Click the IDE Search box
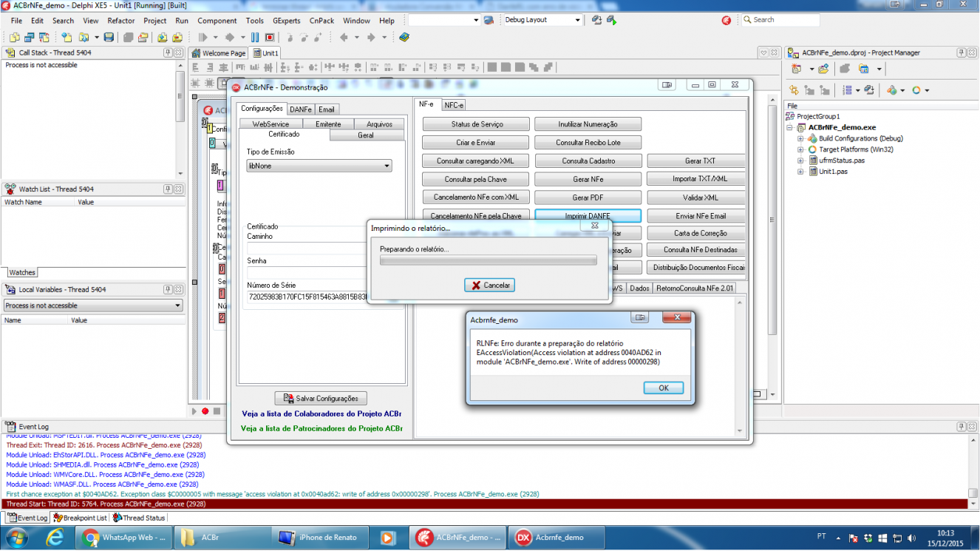980x551 pixels. point(780,20)
